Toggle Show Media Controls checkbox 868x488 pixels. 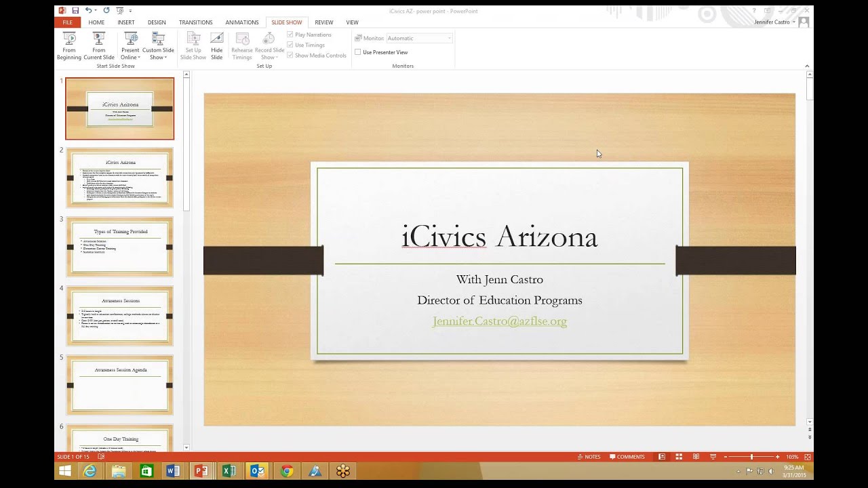317,56
